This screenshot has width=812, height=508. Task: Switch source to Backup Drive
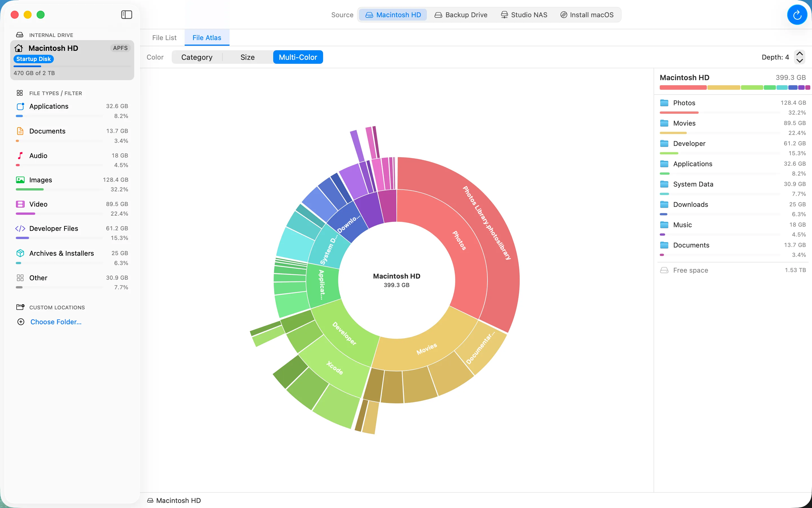coord(461,15)
